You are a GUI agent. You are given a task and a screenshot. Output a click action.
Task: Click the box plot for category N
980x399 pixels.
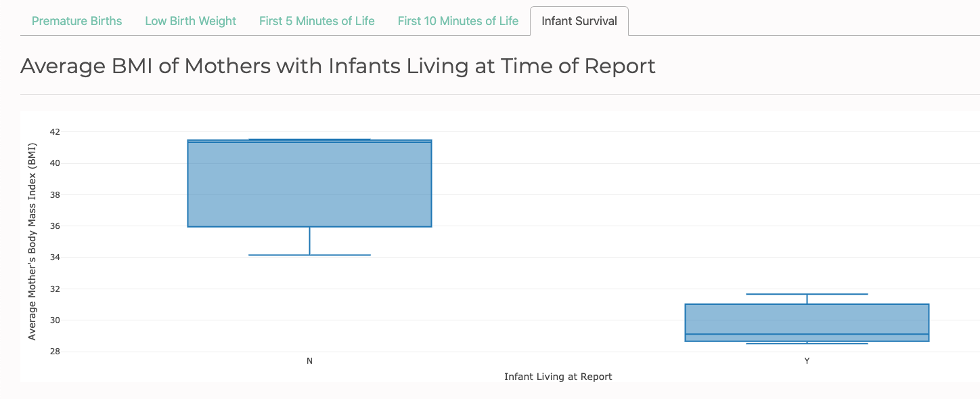tap(309, 183)
